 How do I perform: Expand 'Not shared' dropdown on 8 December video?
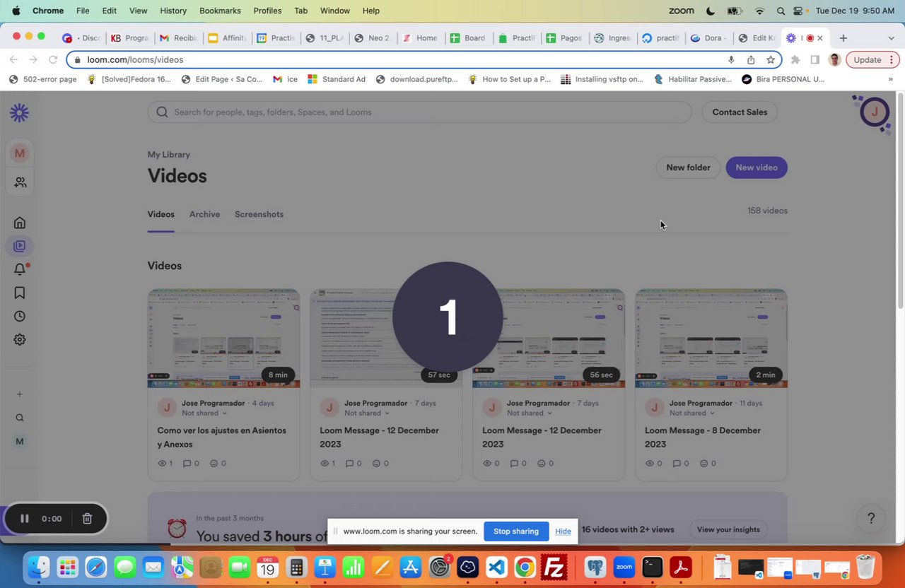point(692,413)
